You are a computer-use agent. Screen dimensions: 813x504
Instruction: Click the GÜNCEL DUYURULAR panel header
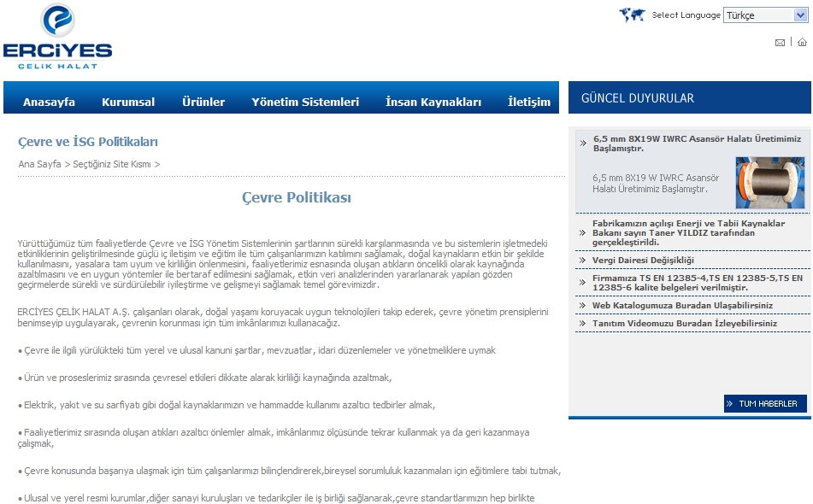point(690,97)
